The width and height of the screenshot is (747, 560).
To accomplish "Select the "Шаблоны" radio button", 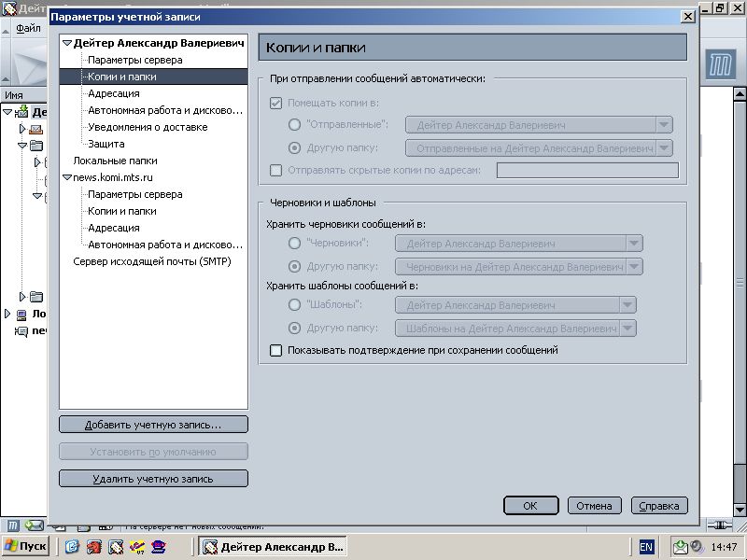I will pyautogui.click(x=294, y=304).
